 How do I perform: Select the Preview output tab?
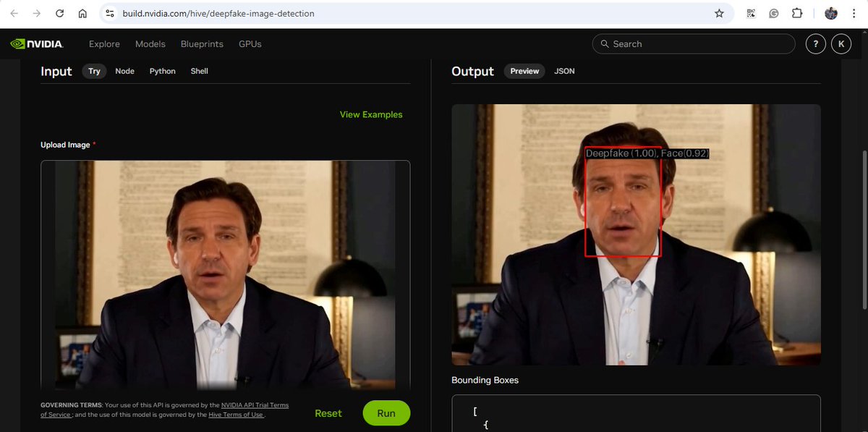[x=524, y=71]
